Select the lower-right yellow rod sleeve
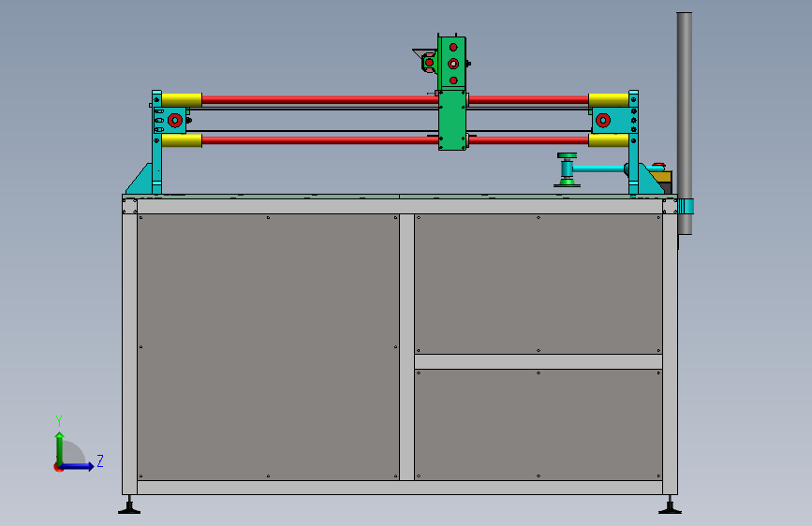 [609, 140]
